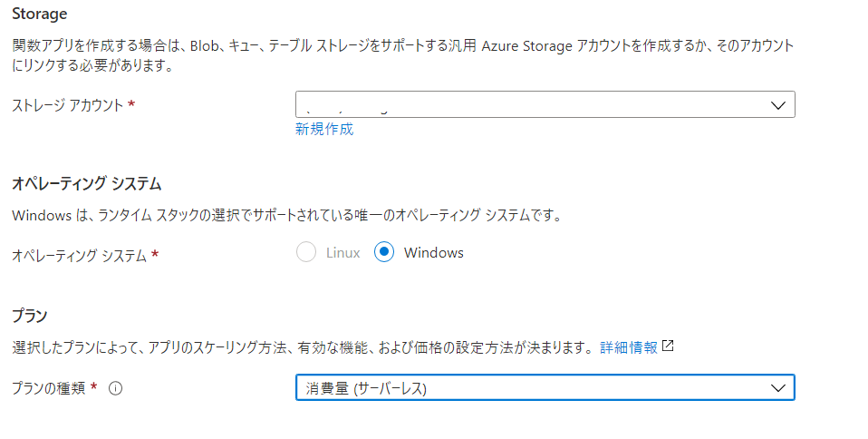This screenshot has width=868, height=439.
Task: Click the オペレーティング システム section heading
Action: [x=86, y=184]
